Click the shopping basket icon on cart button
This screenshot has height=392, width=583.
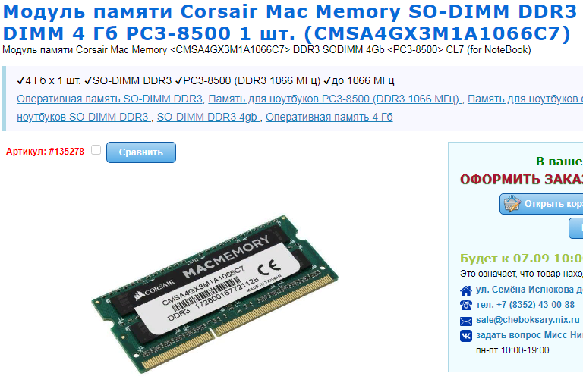click(x=512, y=203)
